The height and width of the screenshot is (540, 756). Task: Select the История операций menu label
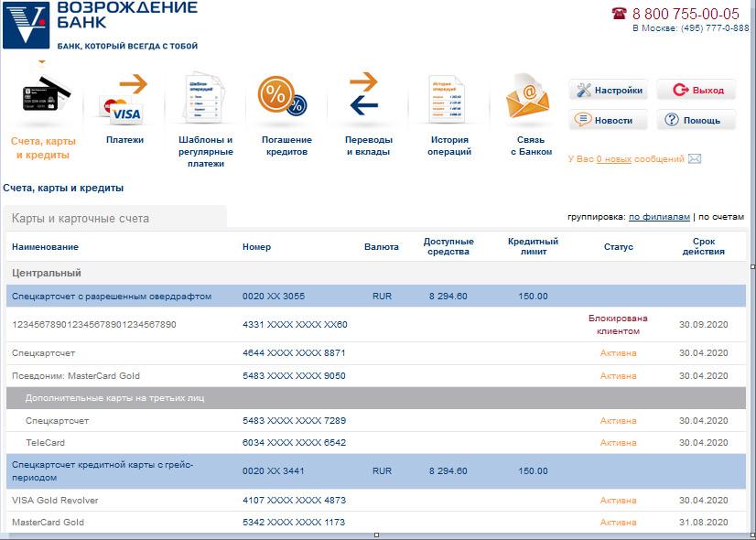click(x=449, y=146)
